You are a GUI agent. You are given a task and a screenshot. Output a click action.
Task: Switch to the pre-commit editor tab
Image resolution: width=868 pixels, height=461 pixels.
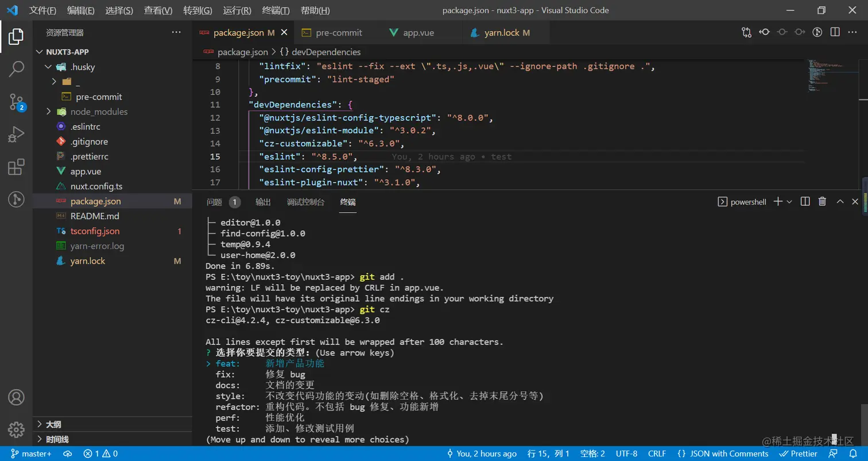coord(338,33)
